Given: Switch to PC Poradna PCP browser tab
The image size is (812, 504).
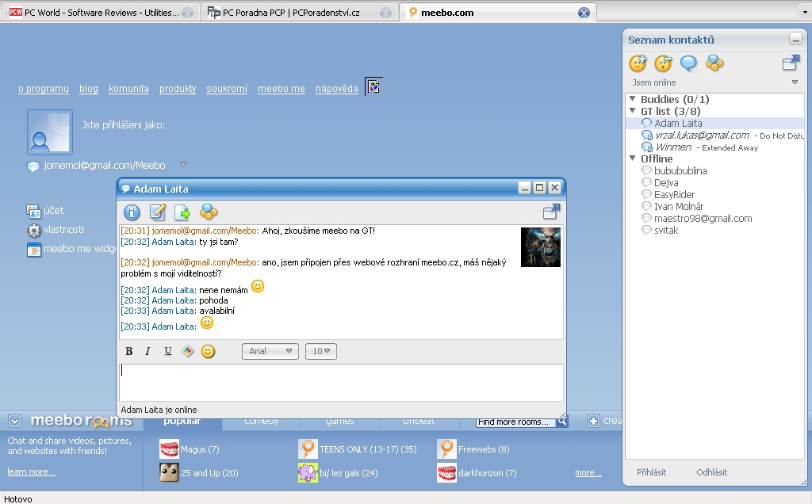Looking at the screenshot, I should (299, 13).
